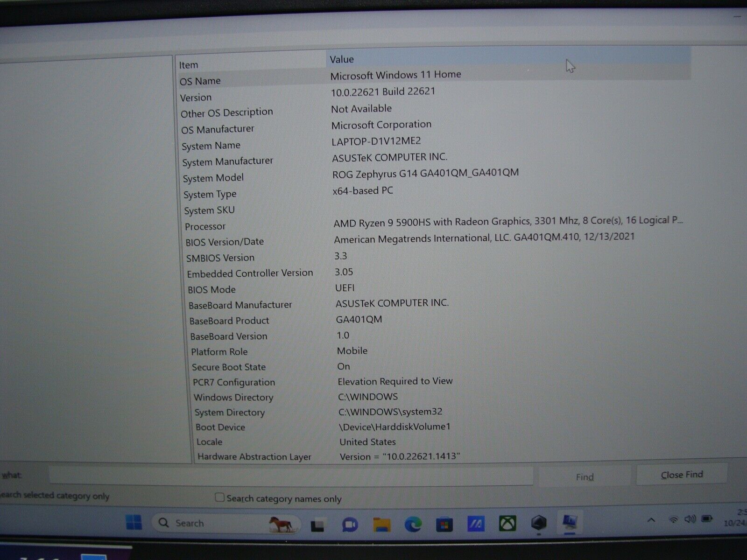The image size is (747, 560).
Task: Open Microsoft Store from the taskbar
Action: (444, 525)
